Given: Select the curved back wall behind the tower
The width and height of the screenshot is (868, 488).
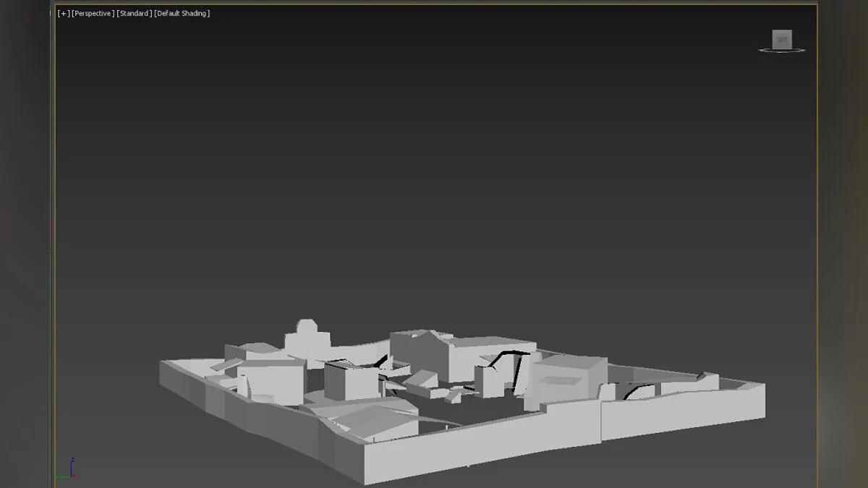Looking at the screenshot, I should point(362,346).
